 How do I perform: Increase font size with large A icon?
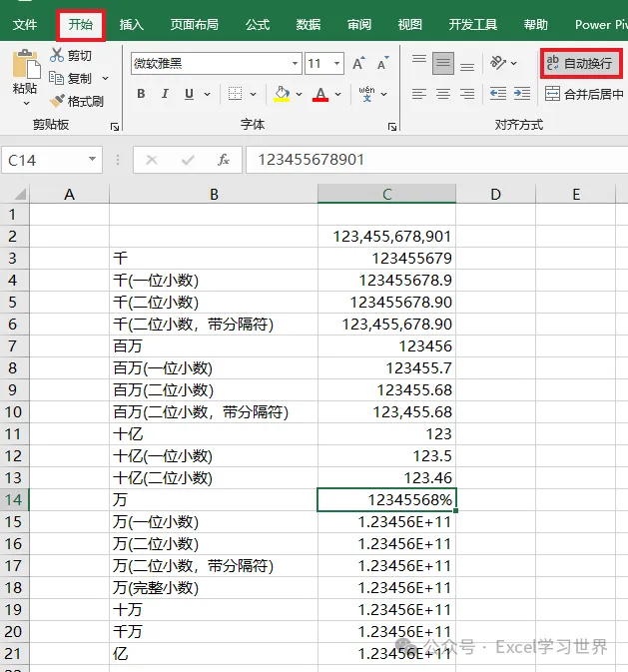pos(358,64)
